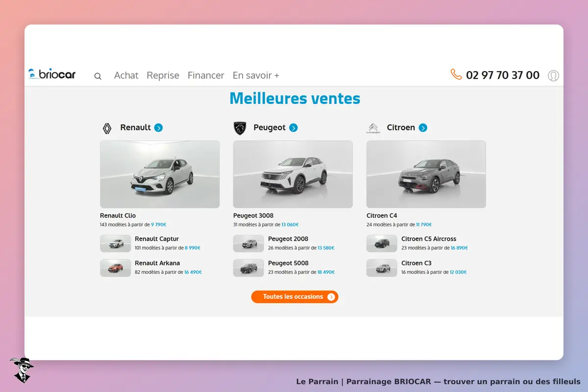Select the Renault Arkana model name
Viewport: 588px width, 392px height.
click(157, 263)
